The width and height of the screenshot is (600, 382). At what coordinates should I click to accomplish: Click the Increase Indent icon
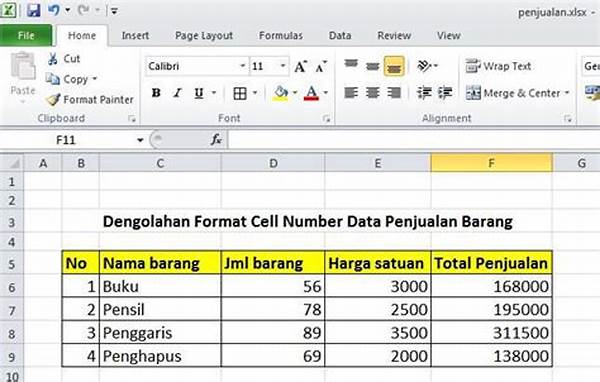445,93
